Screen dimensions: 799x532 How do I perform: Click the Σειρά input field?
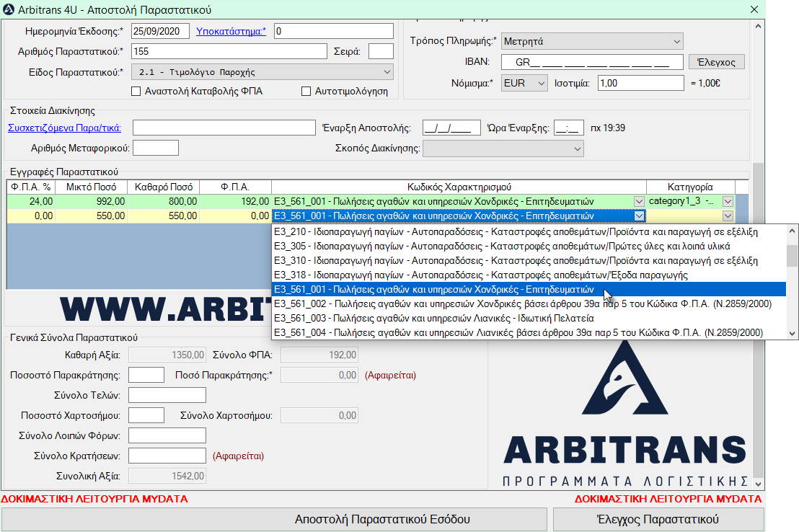pos(381,51)
